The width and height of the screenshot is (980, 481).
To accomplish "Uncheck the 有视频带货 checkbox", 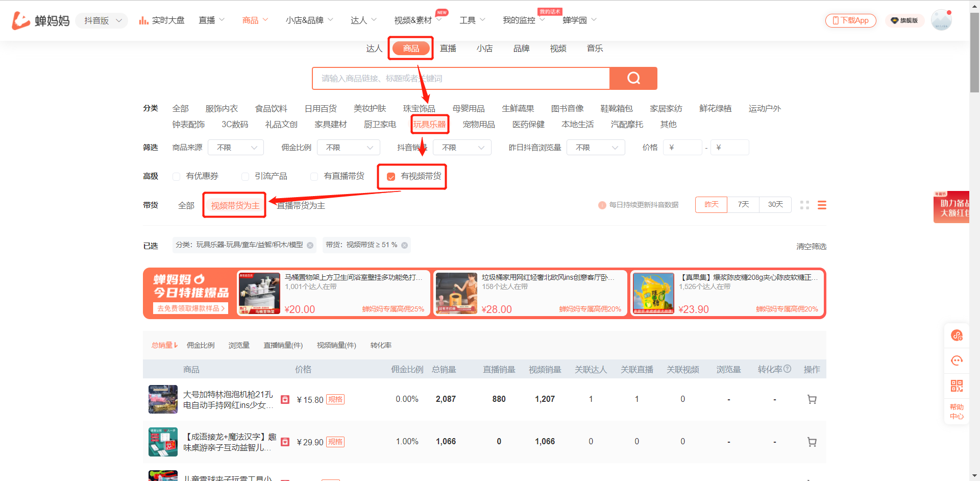I will pyautogui.click(x=391, y=177).
